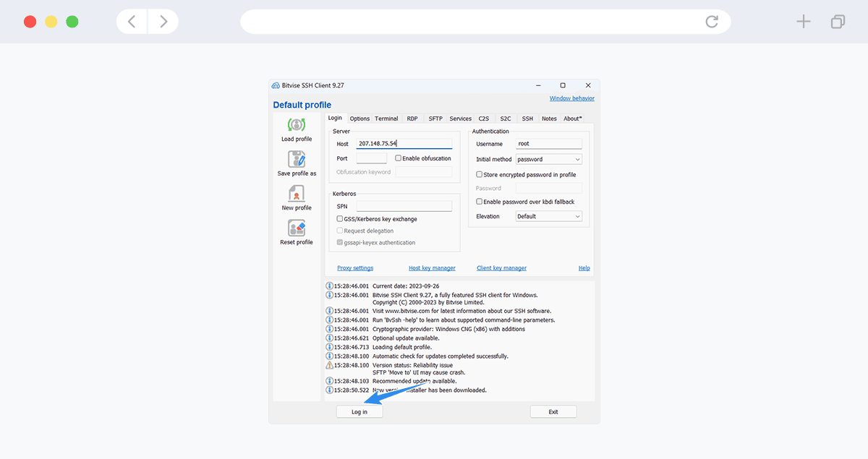Open the S2C tab

506,119
